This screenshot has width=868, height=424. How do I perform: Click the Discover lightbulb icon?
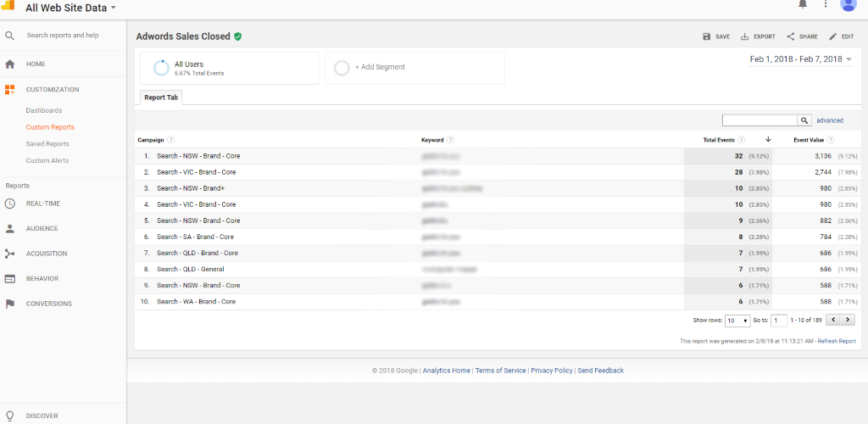9,416
